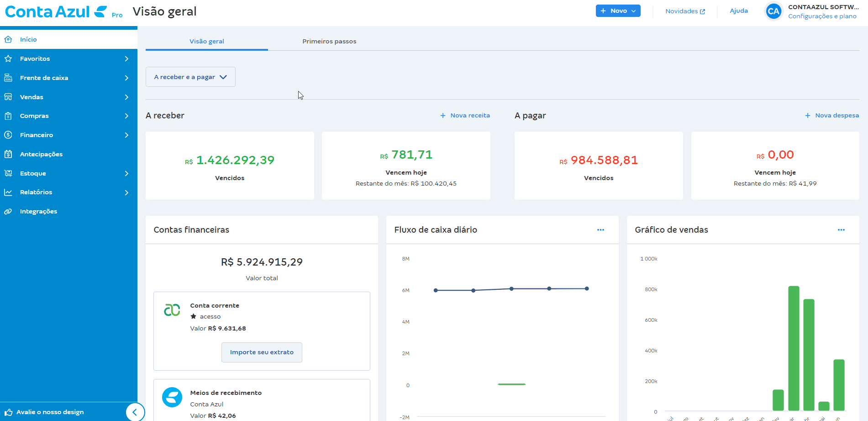Click the Importe seu extrato button
Image resolution: width=868 pixels, height=421 pixels.
(x=262, y=352)
